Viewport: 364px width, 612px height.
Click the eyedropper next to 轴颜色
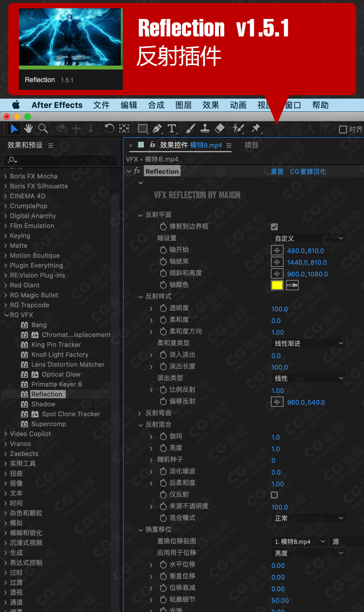coord(292,286)
